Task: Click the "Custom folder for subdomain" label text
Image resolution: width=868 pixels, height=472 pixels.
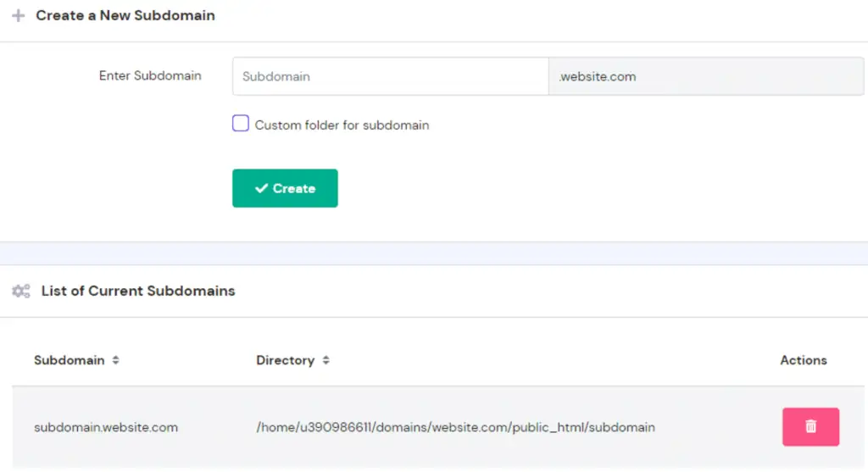Action: point(342,125)
